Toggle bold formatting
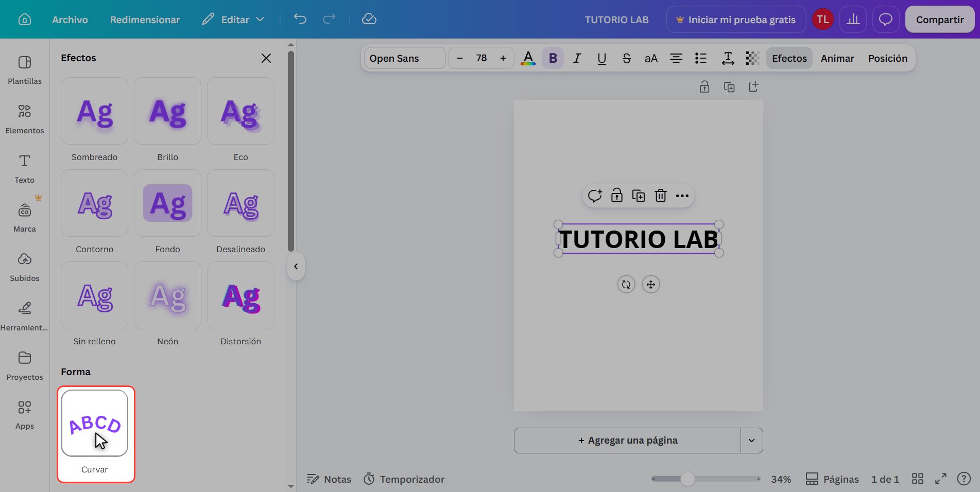Screen dimensions: 980x492 (x=553, y=58)
